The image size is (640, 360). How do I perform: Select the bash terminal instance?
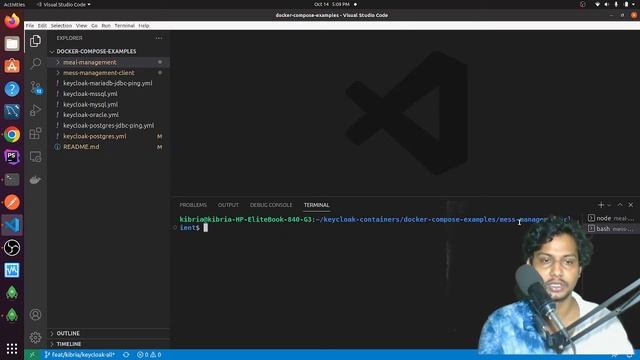[x=611, y=229]
